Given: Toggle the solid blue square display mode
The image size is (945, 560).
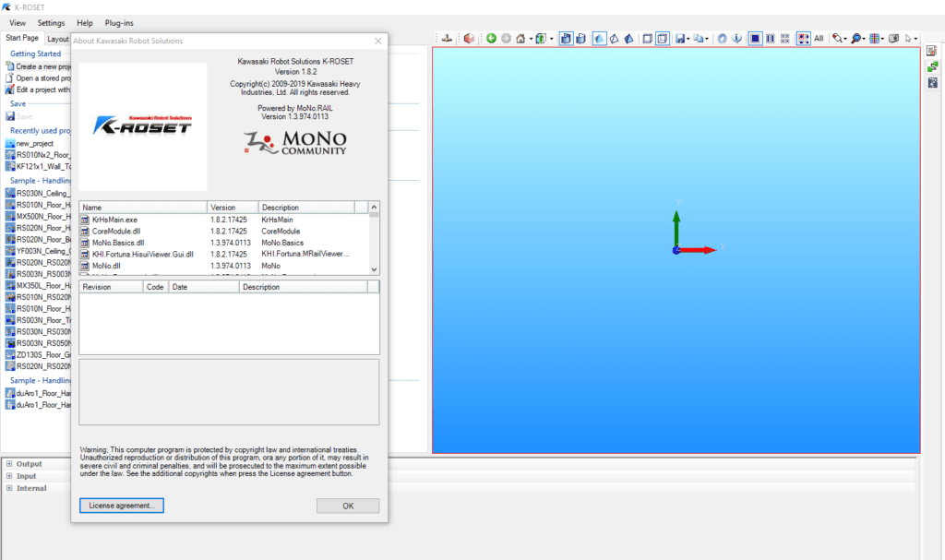Looking at the screenshot, I should pyautogui.click(x=755, y=39).
